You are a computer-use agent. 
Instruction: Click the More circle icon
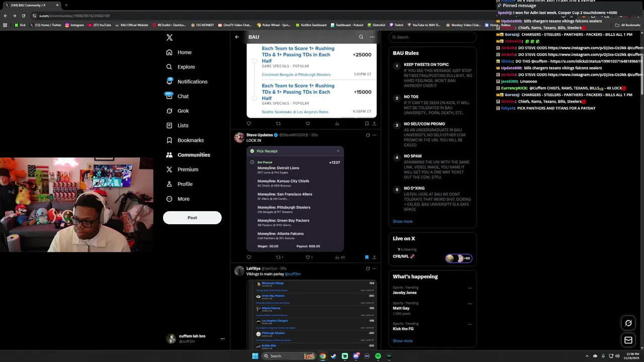(x=169, y=199)
